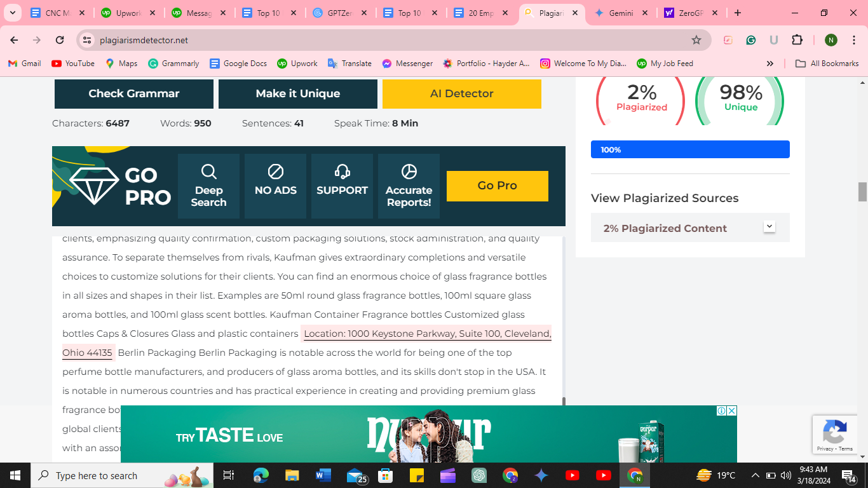868x488 pixels.
Task: Open the volume control icon
Action: point(786,475)
